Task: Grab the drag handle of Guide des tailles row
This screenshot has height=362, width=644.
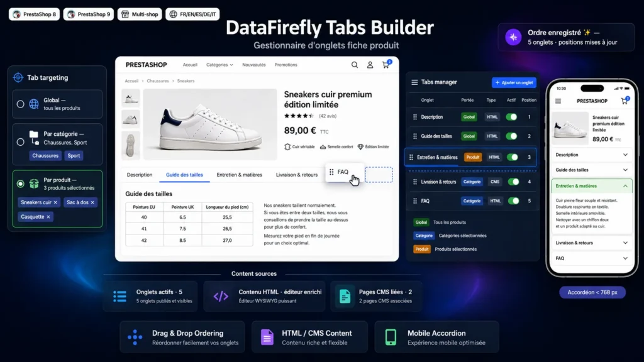Action: (415, 136)
